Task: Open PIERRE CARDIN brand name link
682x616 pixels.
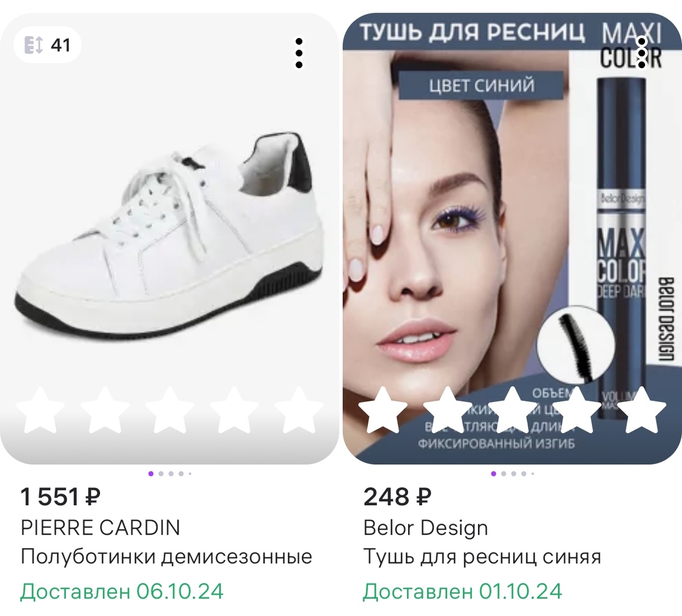Action: [x=101, y=528]
